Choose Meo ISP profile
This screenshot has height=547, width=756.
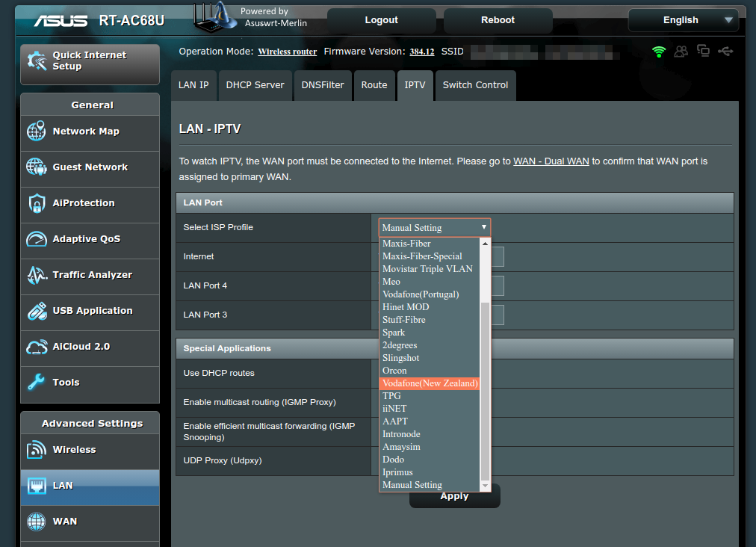pyautogui.click(x=429, y=282)
